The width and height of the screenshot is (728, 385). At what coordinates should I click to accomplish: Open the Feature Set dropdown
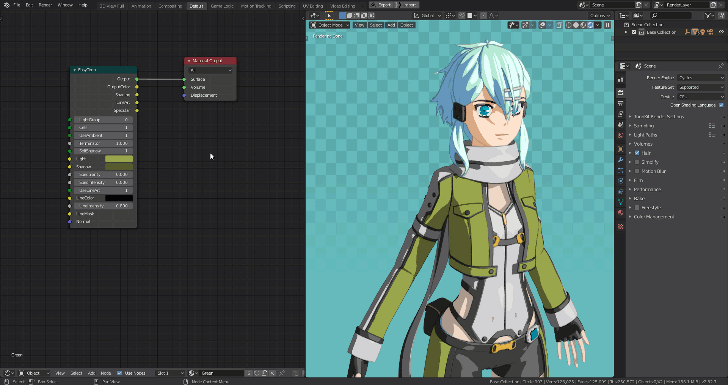click(x=700, y=87)
